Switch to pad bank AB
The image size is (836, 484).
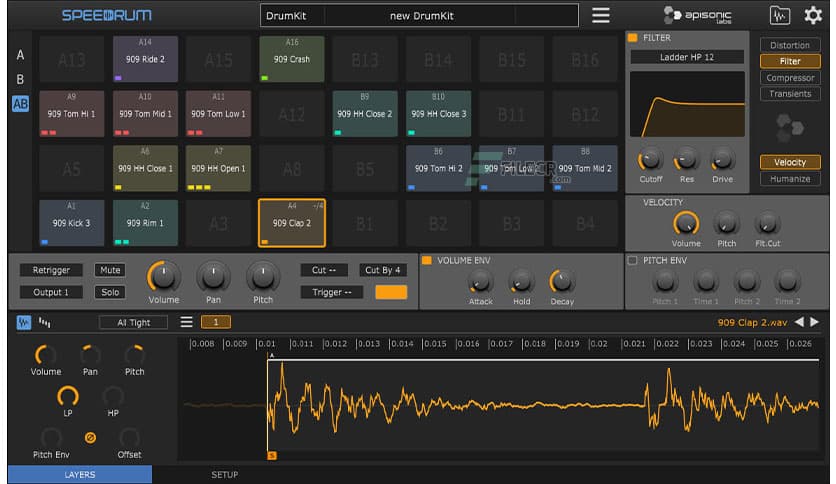[20, 104]
